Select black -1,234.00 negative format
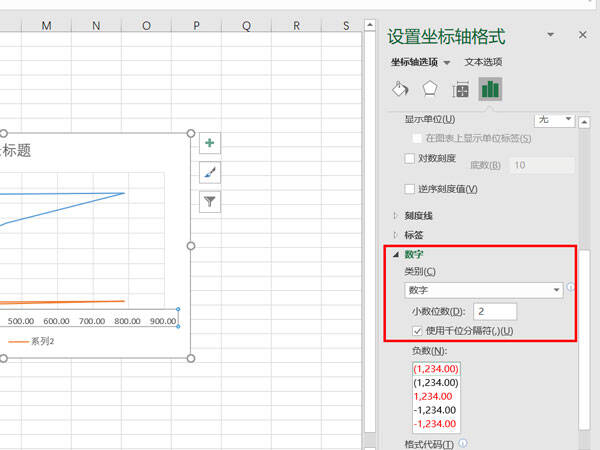The image size is (600, 450). point(435,410)
